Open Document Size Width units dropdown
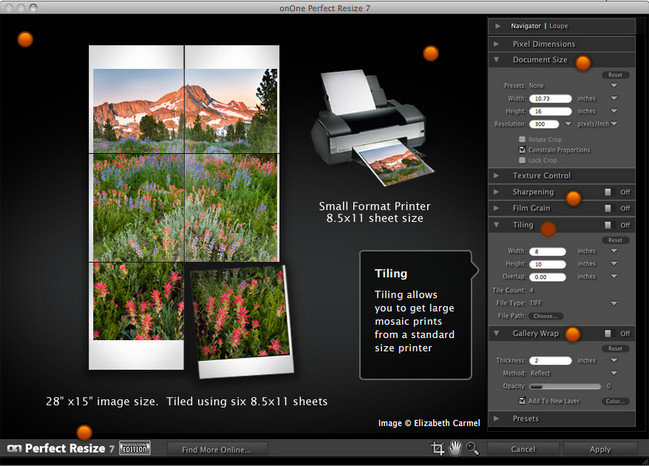The height and width of the screenshot is (466, 649). [x=614, y=98]
